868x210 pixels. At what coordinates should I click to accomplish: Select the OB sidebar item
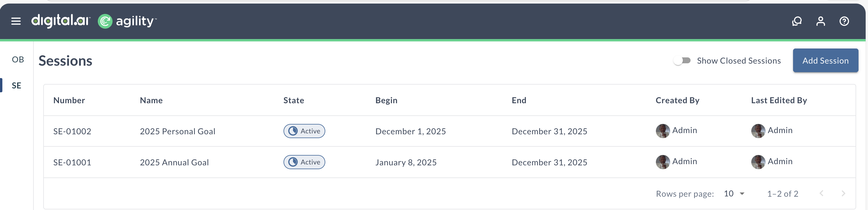(17, 59)
